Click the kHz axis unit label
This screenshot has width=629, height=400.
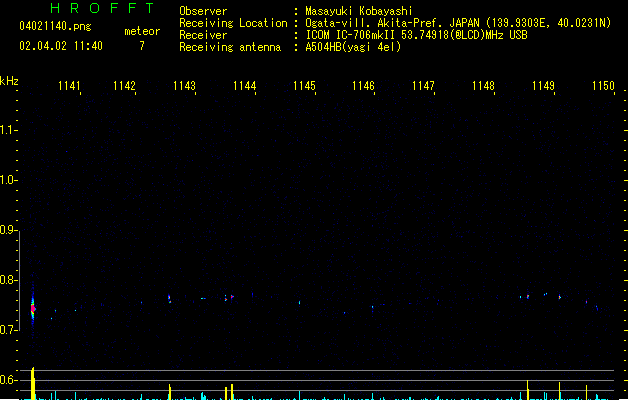click(x=9, y=81)
